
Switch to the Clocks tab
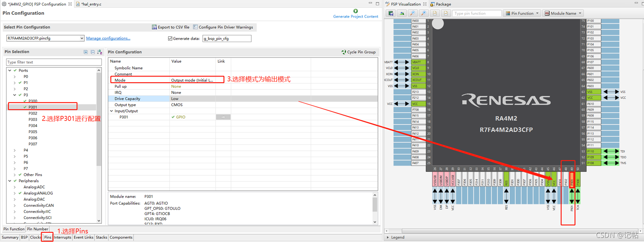[x=36, y=237]
